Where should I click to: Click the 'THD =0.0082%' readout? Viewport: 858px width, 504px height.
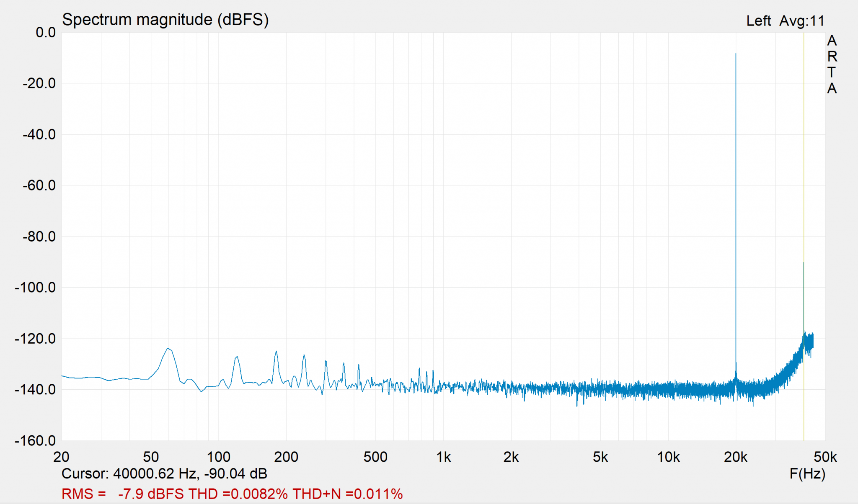pyautogui.click(x=238, y=494)
